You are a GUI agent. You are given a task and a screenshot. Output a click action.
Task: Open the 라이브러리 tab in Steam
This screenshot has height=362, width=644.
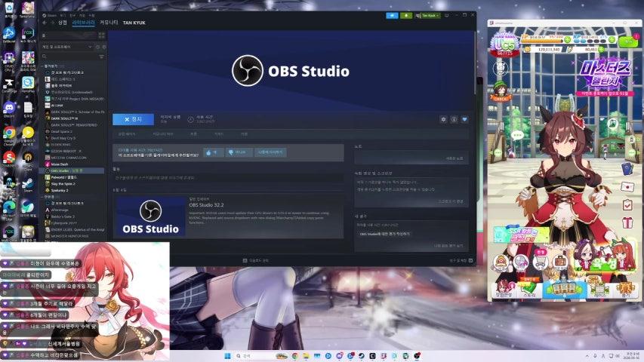[83, 23]
